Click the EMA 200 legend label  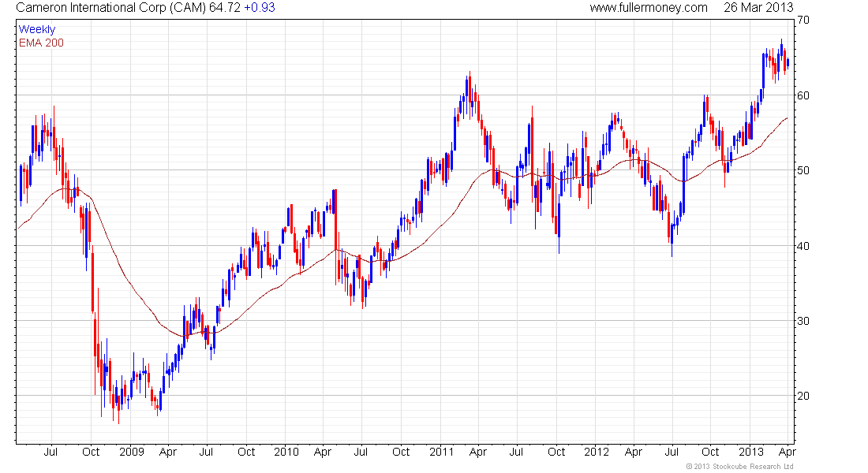(x=41, y=43)
